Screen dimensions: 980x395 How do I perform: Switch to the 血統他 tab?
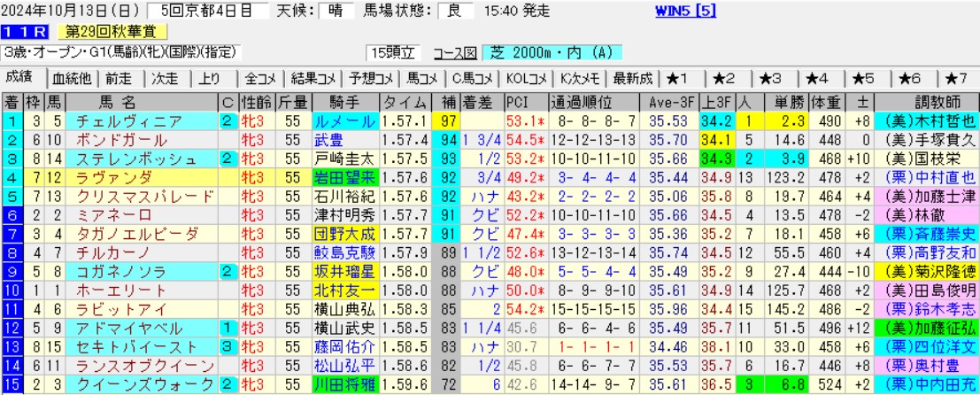coord(71,78)
